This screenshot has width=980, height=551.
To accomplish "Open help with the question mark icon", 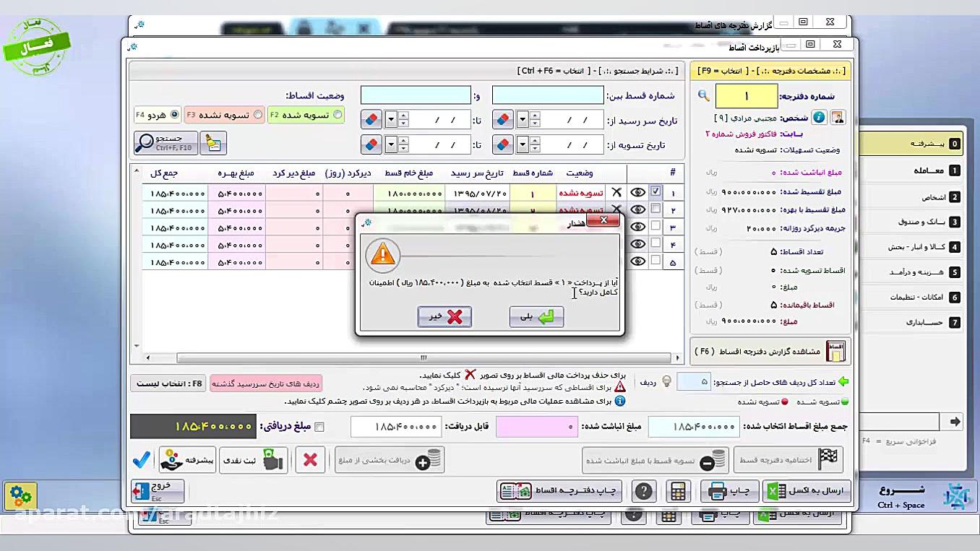I will (643, 491).
